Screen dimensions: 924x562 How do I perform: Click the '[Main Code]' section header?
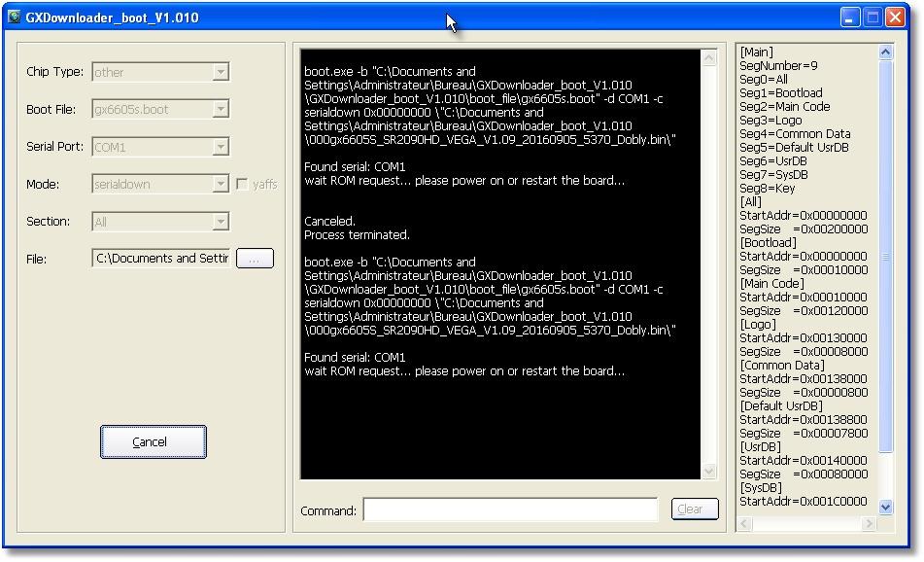pos(772,283)
